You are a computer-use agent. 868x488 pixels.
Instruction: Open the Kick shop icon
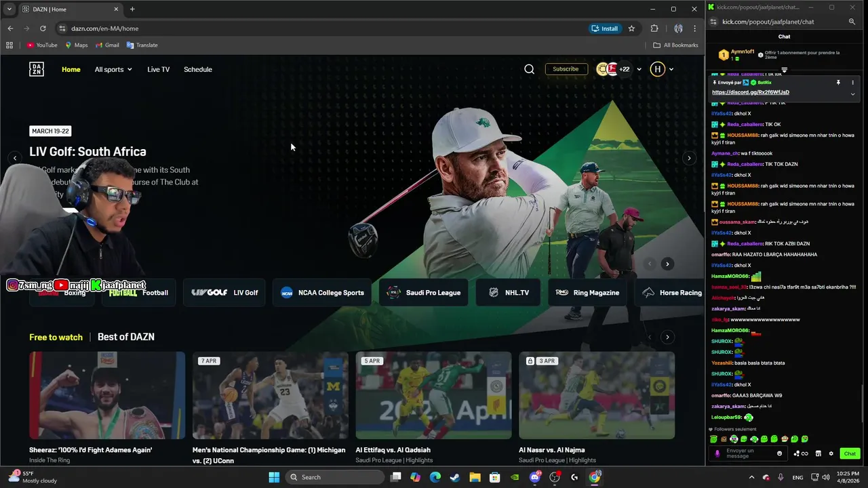[x=818, y=453]
